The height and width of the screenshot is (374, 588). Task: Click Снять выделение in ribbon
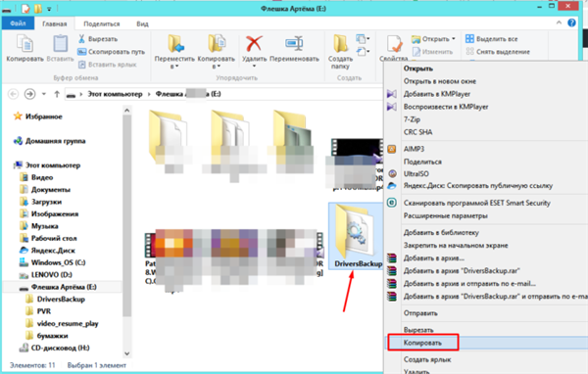(498, 52)
